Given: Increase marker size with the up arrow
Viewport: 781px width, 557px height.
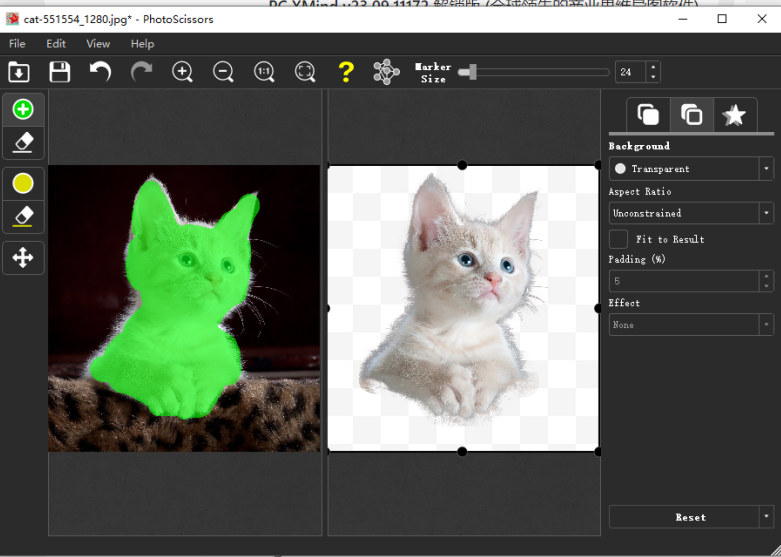Looking at the screenshot, I should (x=653, y=67).
